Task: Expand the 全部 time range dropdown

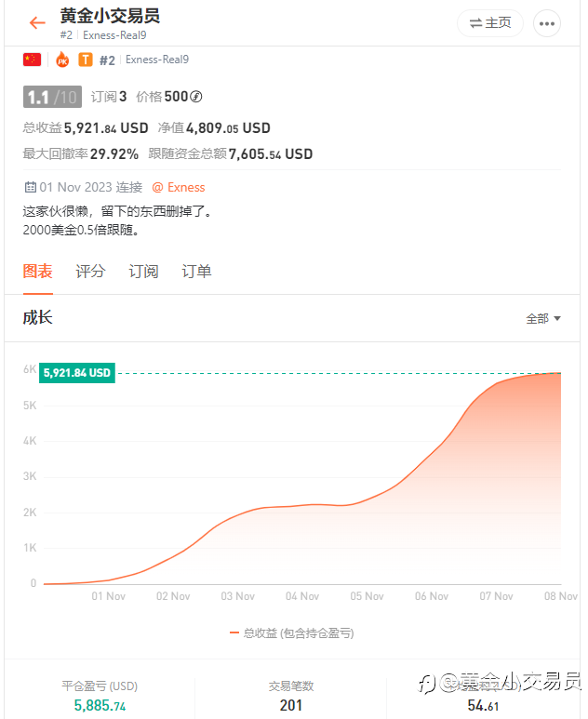Action: tap(543, 318)
